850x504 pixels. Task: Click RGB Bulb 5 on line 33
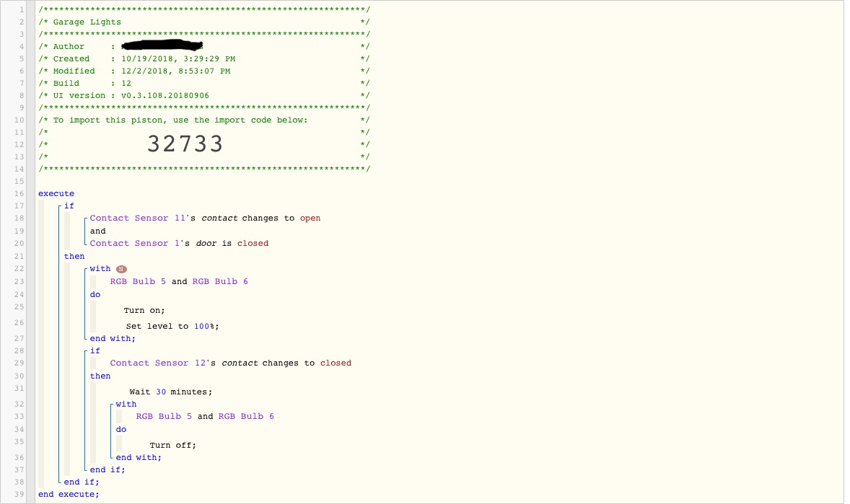point(164,416)
